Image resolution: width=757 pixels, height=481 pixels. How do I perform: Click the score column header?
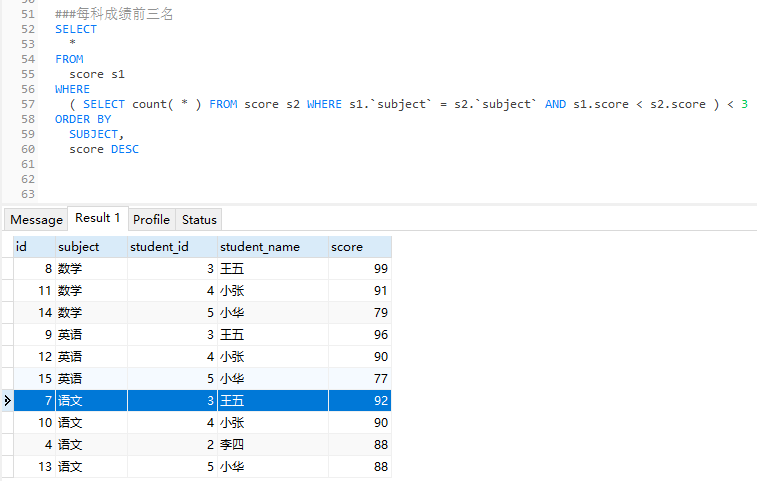click(360, 247)
